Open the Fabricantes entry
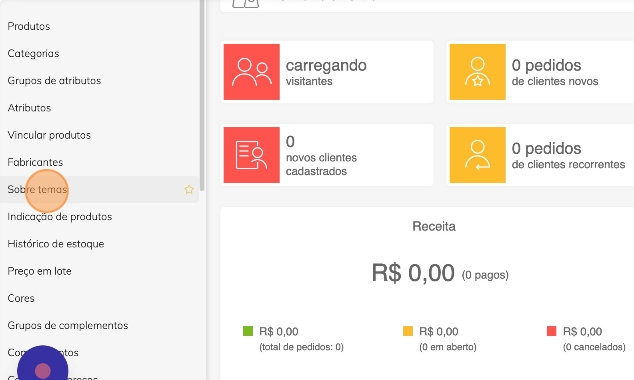634x380 pixels. [x=35, y=162]
